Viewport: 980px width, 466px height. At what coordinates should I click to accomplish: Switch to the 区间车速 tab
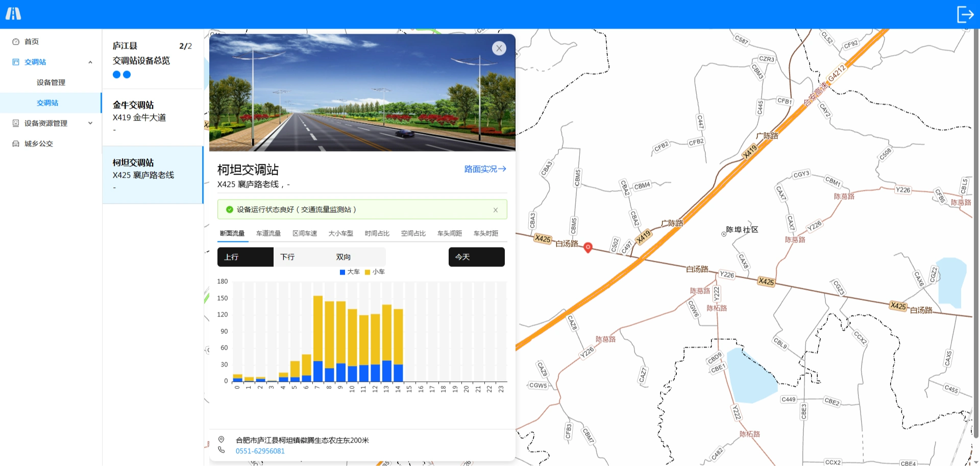click(305, 233)
